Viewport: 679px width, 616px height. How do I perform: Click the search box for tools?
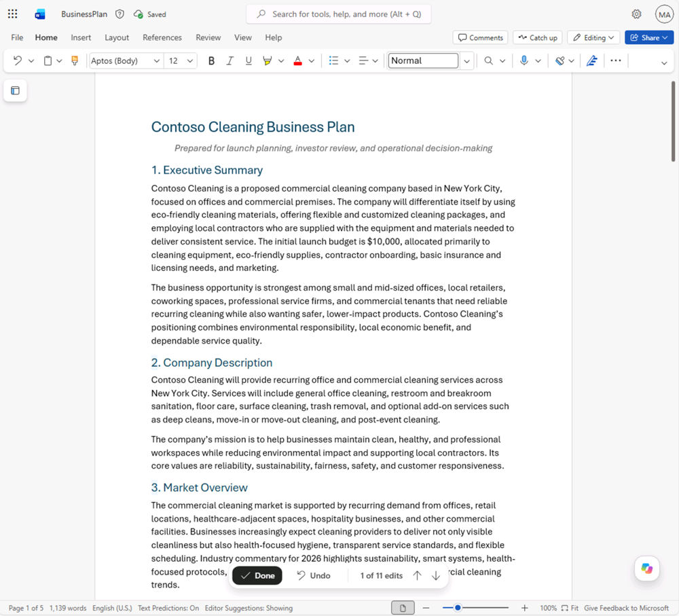click(x=339, y=14)
